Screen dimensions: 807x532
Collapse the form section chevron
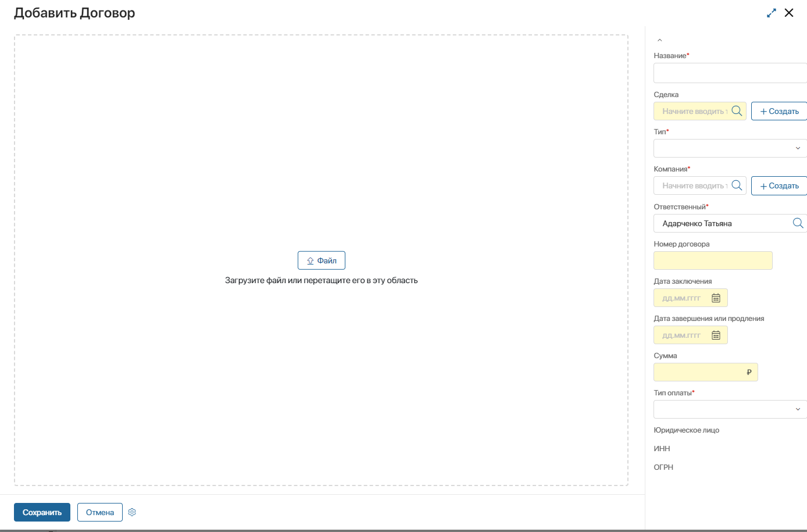point(659,40)
